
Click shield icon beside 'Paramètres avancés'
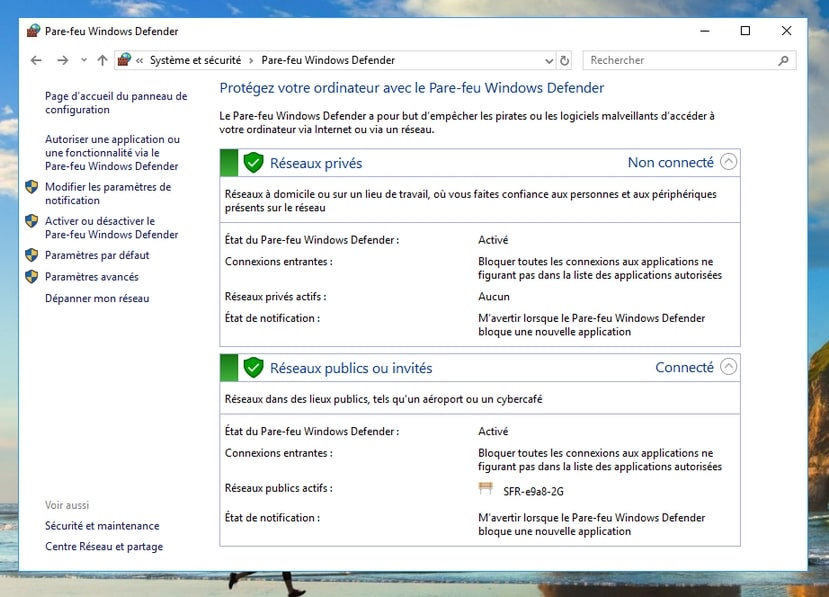point(32,277)
